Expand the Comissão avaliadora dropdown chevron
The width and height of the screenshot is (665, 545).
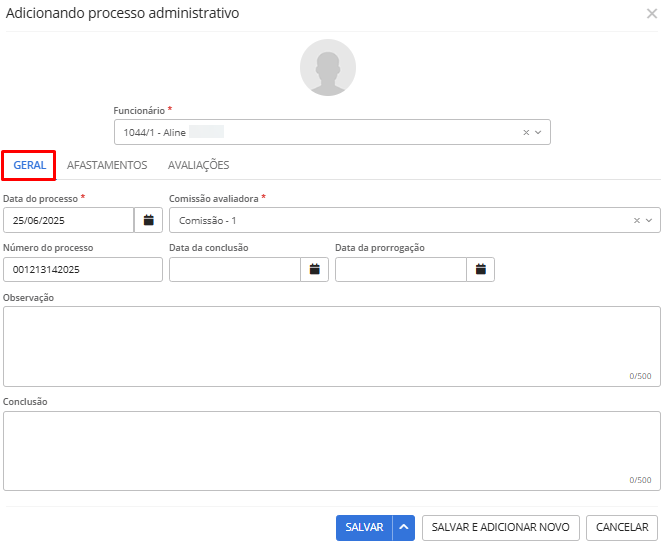click(x=649, y=221)
